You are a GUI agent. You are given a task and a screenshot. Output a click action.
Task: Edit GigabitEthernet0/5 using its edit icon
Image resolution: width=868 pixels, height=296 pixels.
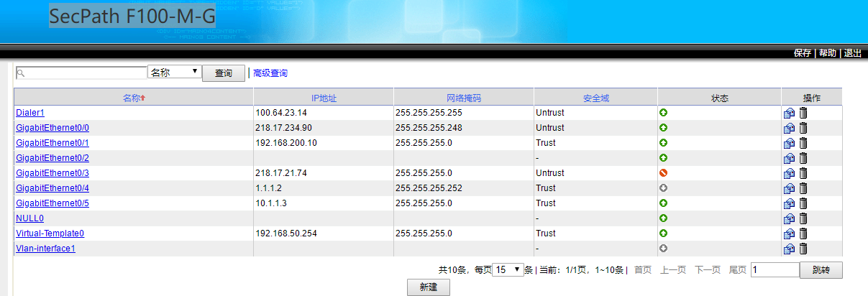tap(789, 203)
